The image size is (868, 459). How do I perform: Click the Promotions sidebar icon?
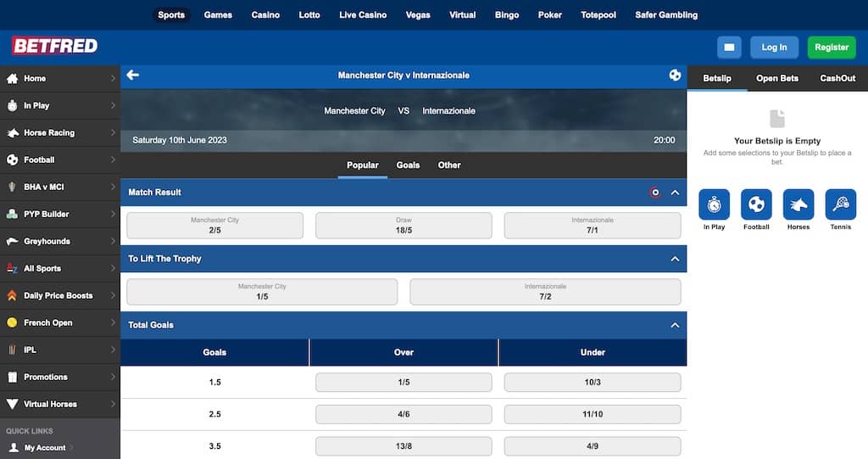tap(12, 377)
